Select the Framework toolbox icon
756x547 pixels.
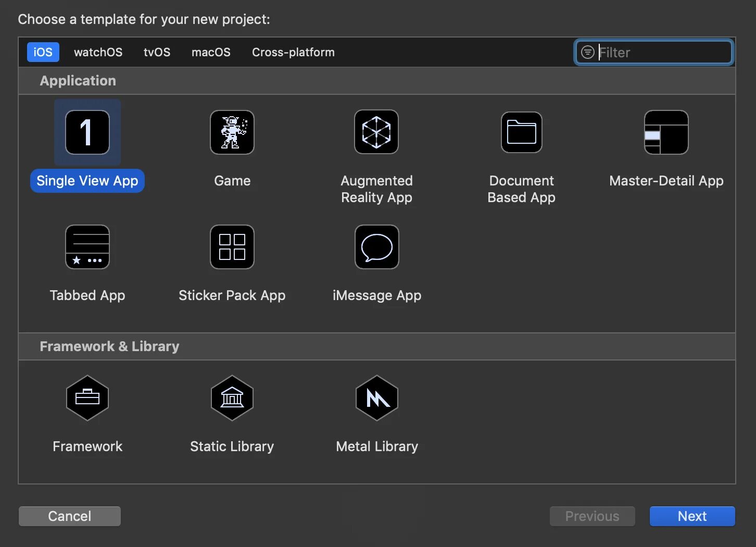coord(87,398)
